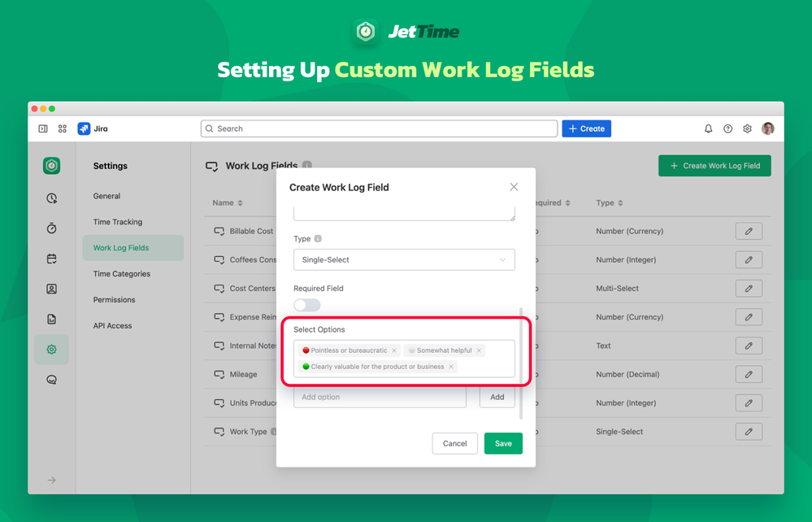This screenshot has height=522, width=812.
Task: Click the Jira search field
Action: click(379, 128)
